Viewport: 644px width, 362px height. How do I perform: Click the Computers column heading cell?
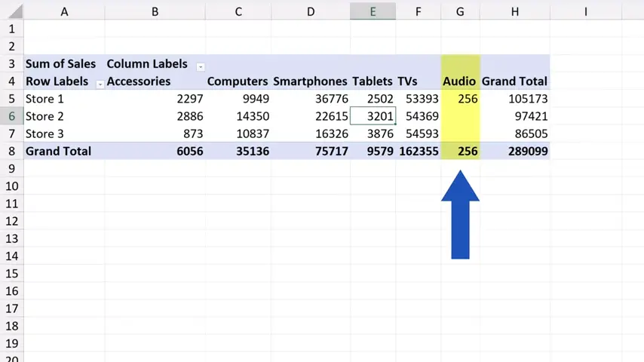click(x=238, y=81)
